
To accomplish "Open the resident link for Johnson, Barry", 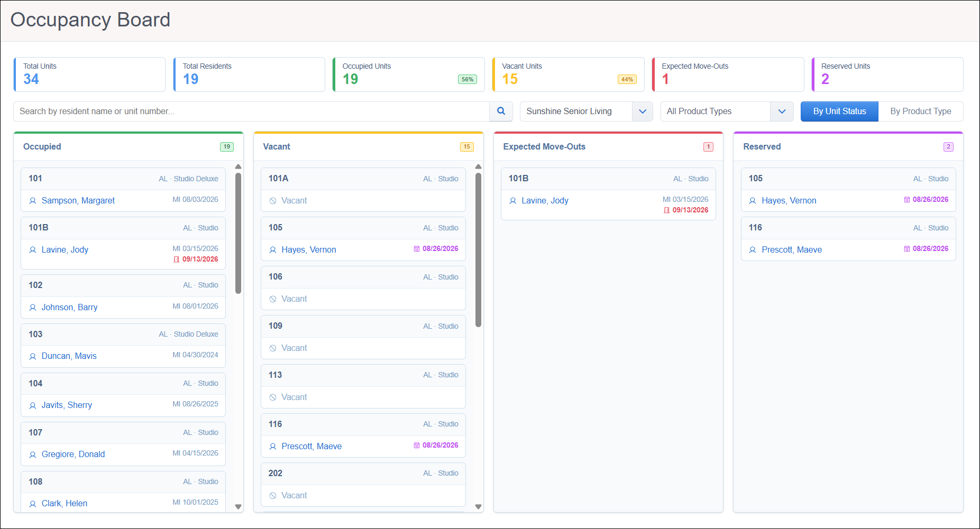I will (x=69, y=308).
